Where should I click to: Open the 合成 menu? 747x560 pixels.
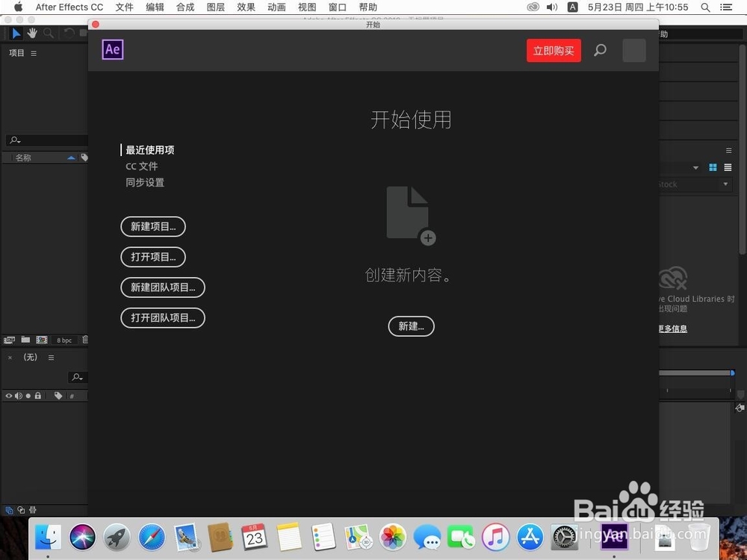pyautogui.click(x=185, y=7)
